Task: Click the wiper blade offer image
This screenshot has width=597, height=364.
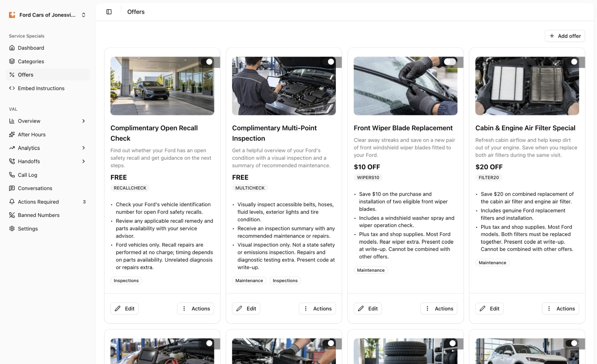Action: click(405, 86)
